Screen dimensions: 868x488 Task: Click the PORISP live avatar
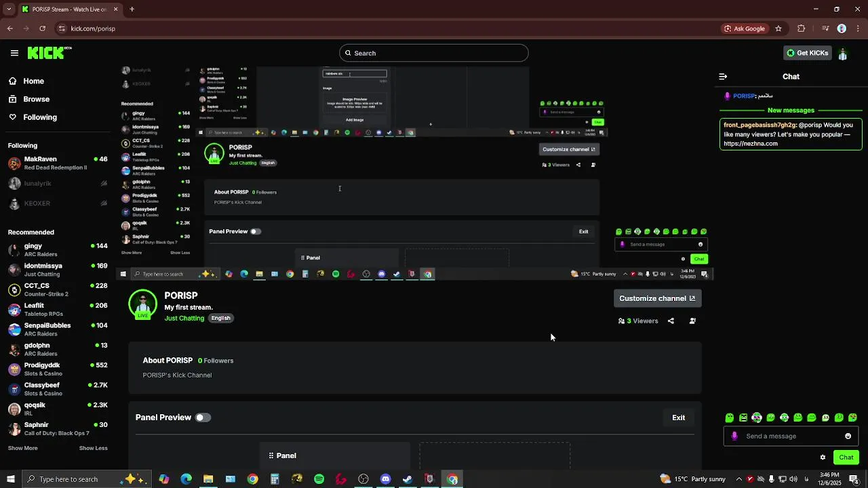[142, 304]
